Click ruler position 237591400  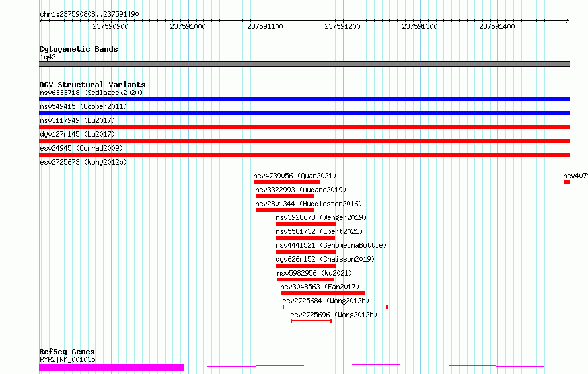[497, 26]
